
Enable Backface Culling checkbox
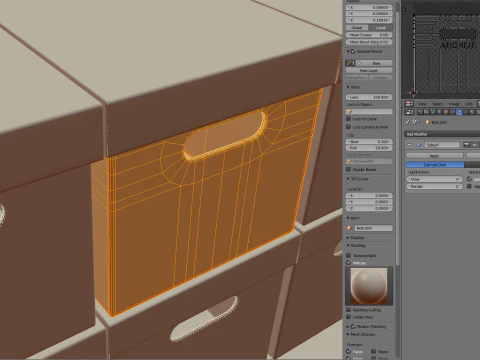pyautogui.click(x=349, y=310)
